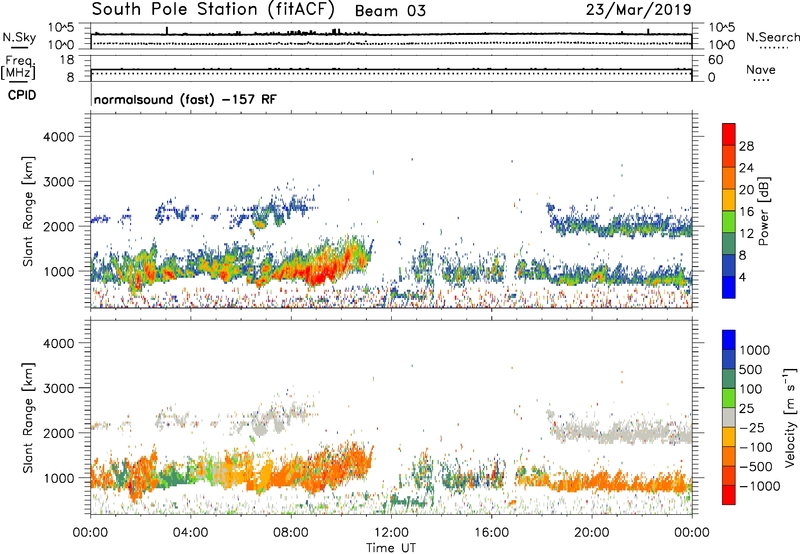Click the '3000' tick on the velocity panel axis

58,388
